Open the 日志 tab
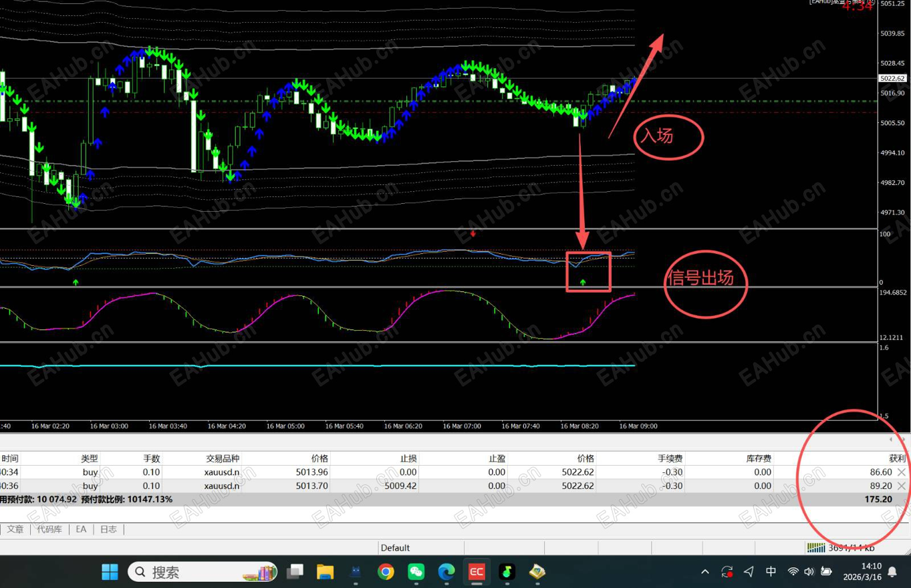The image size is (911, 588). point(108,529)
